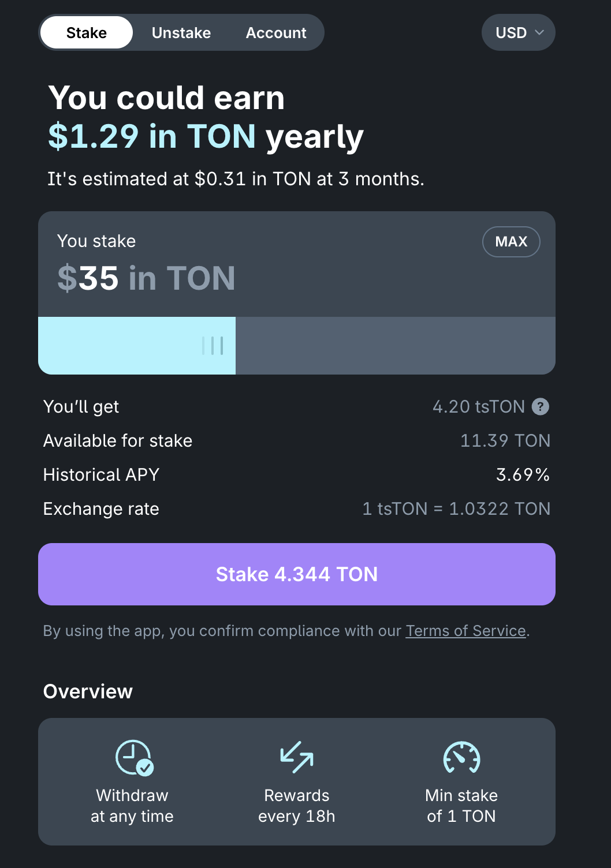This screenshot has height=868, width=611.
Task: Click the tsTON help question mark icon
Action: [x=540, y=407]
